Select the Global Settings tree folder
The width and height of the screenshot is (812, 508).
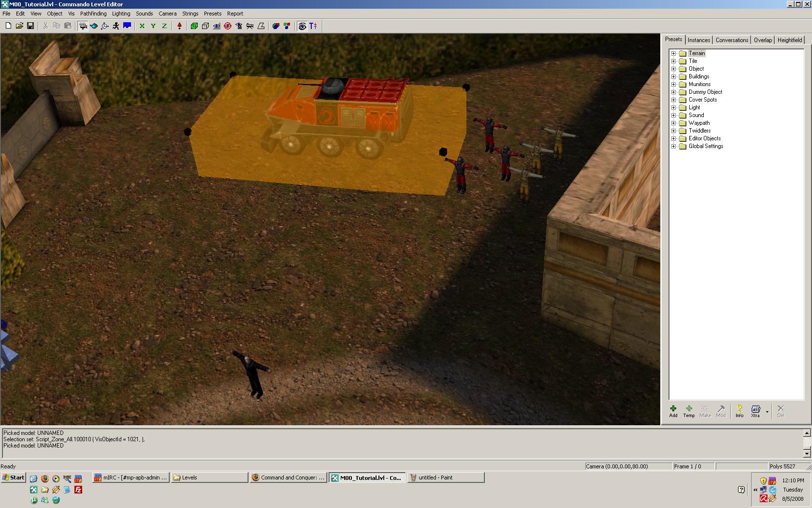point(706,146)
